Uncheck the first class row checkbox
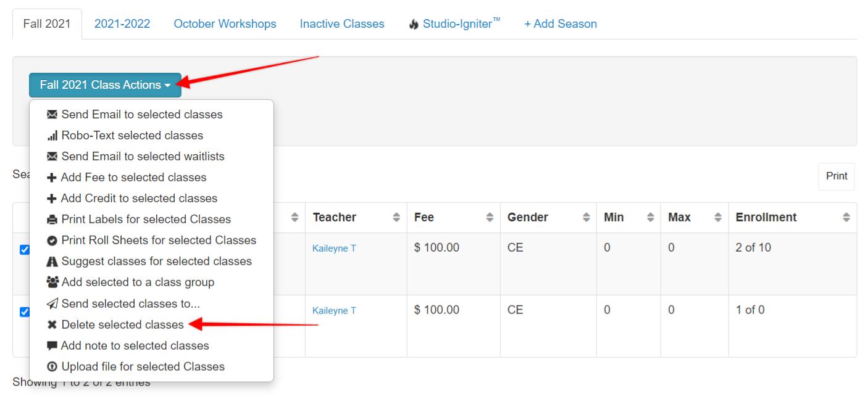The image size is (868, 396). [24, 250]
